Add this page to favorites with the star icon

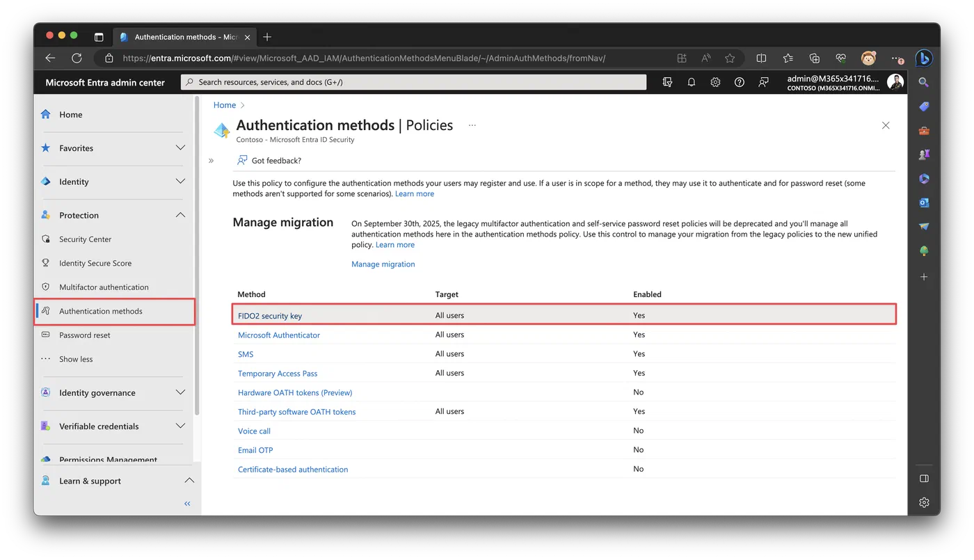(x=730, y=58)
